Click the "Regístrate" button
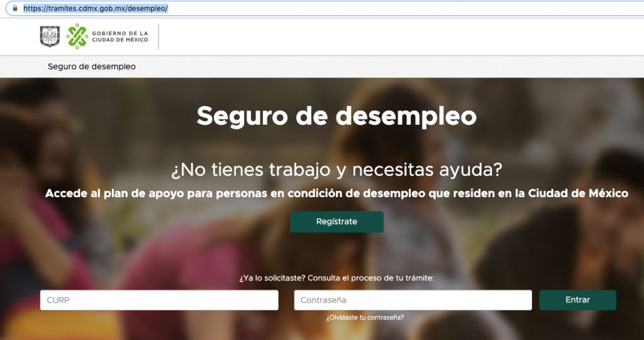 pyautogui.click(x=337, y=222)
